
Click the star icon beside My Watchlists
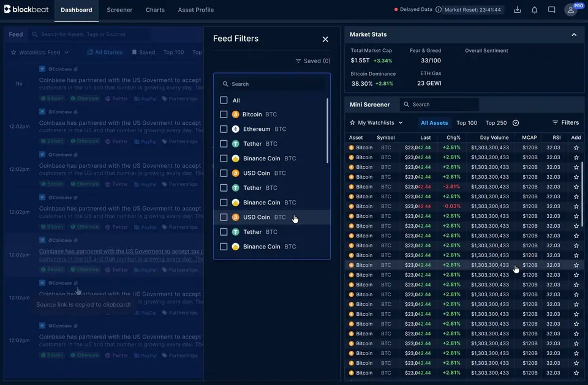click(352, 122)
